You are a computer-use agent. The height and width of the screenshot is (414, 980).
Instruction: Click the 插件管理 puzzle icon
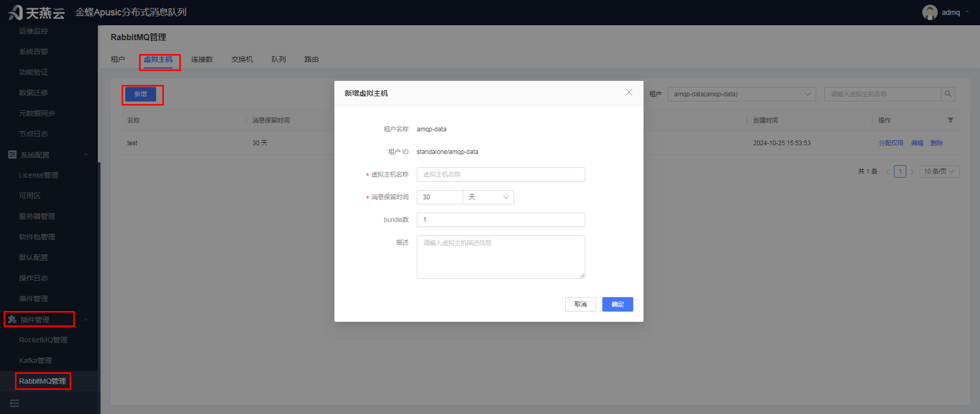(12, 319)
